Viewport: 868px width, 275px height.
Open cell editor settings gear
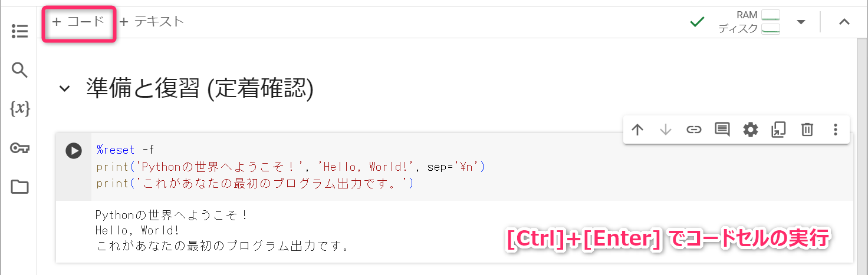(751, 130)
